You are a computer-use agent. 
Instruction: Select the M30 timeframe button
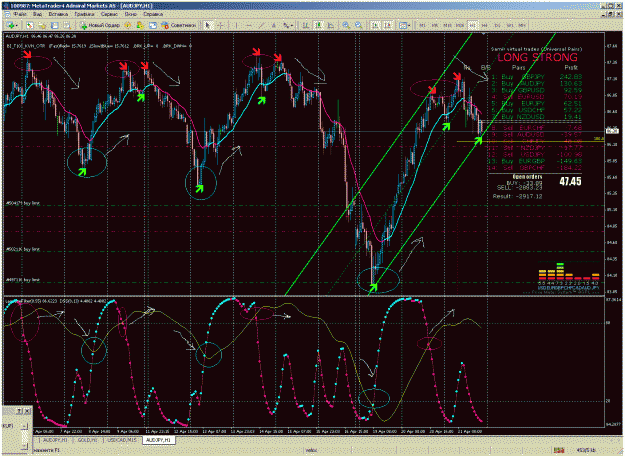pos(460,25)
